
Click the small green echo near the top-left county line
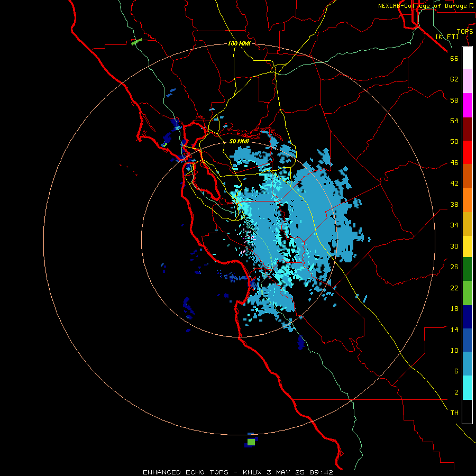136,42
